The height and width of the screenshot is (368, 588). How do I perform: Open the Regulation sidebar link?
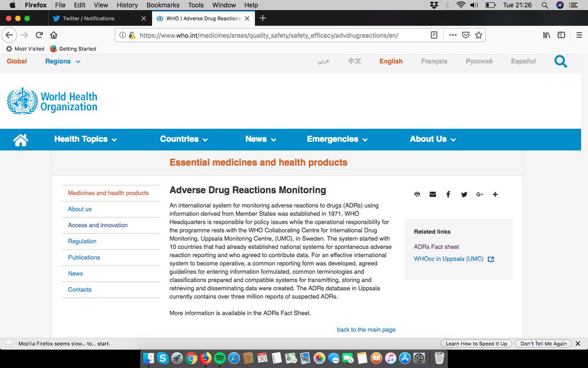(82, 241)
